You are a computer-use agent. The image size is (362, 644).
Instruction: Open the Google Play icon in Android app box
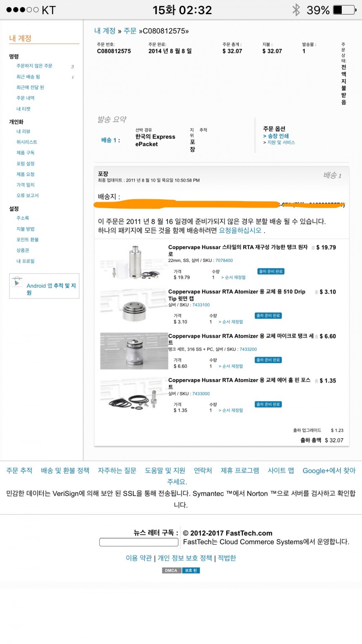[x=17, y=282]
